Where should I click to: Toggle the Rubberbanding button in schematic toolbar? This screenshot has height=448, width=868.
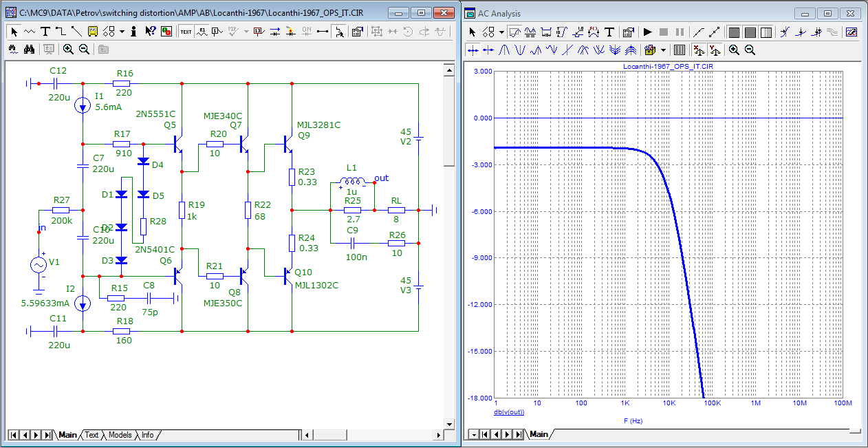[338, 32]
